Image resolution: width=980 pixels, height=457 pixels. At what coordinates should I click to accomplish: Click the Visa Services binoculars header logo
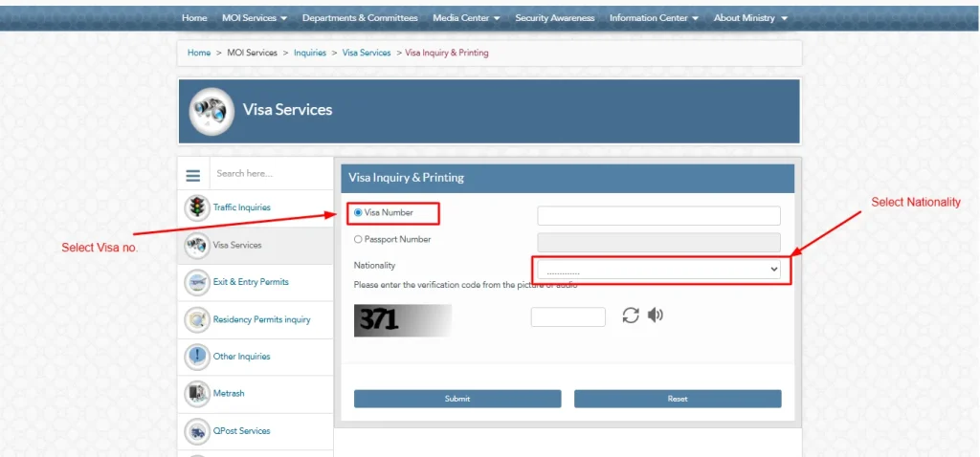click(x=212, y=111)
